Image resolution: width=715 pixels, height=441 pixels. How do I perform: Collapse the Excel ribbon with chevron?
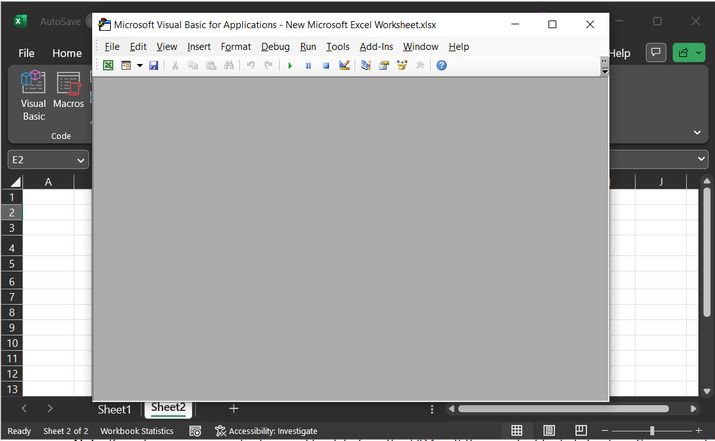[x=697, y=132]
